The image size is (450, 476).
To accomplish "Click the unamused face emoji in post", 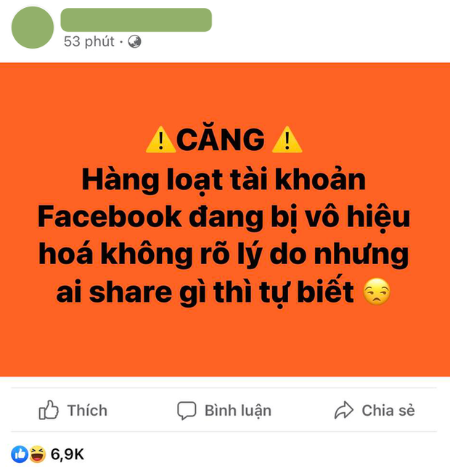I will pos(377,292).
